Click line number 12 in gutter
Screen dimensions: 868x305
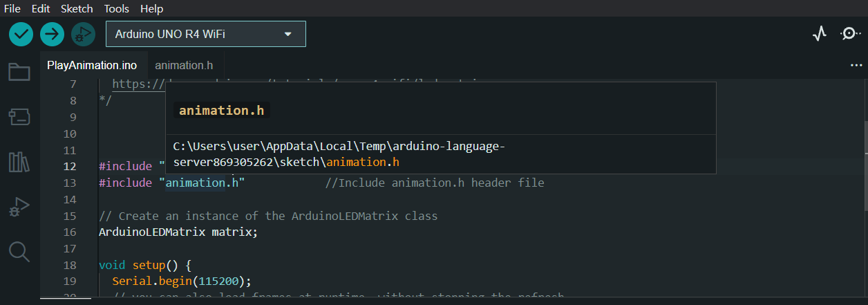click(x=69, y=167)
